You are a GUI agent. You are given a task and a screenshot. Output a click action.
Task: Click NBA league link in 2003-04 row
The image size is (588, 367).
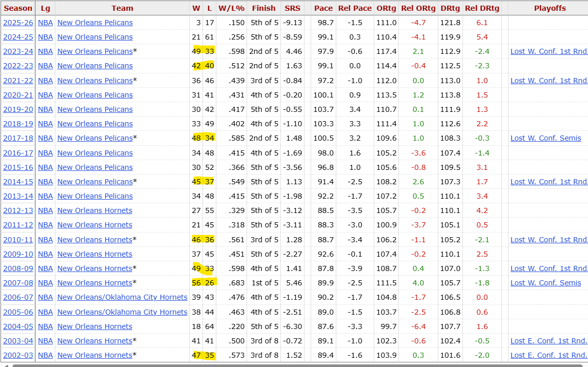click(x=46, y=341)
